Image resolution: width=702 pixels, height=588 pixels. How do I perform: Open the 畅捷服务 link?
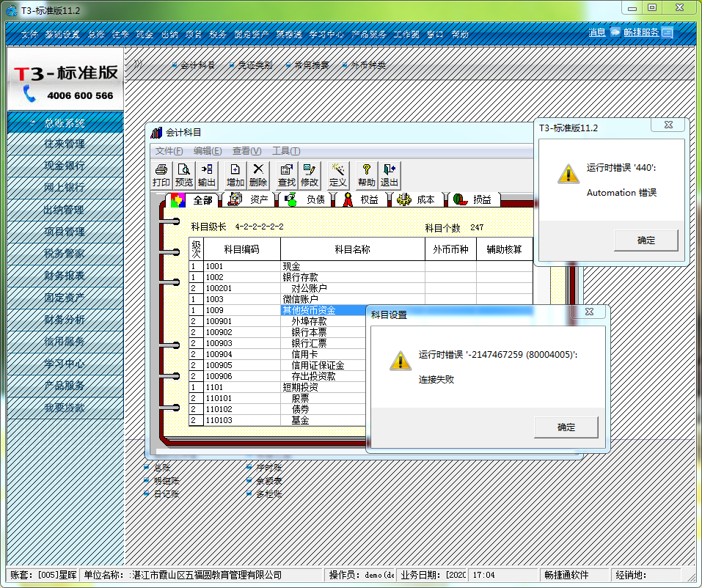click(x=641, y=32)
